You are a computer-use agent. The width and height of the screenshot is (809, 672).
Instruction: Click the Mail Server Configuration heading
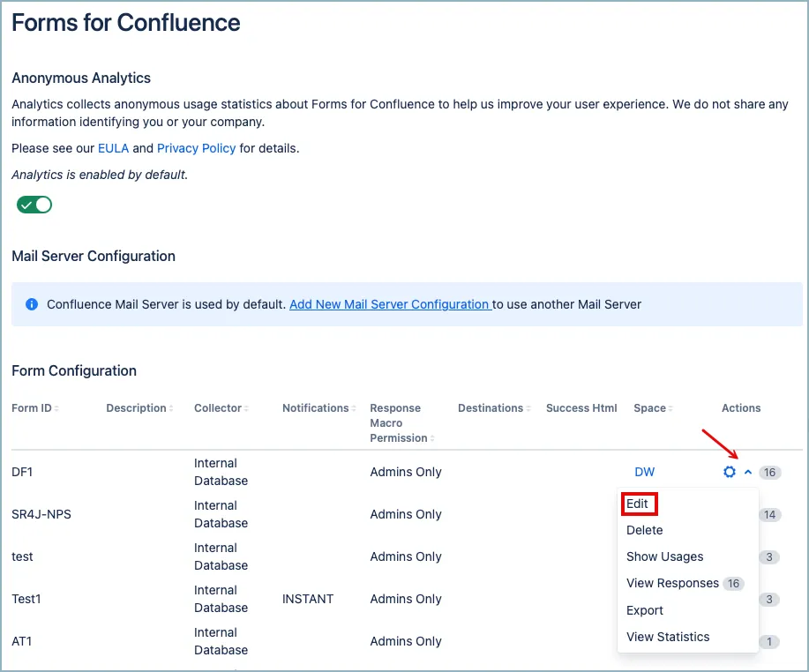click(x=94, y=257)
